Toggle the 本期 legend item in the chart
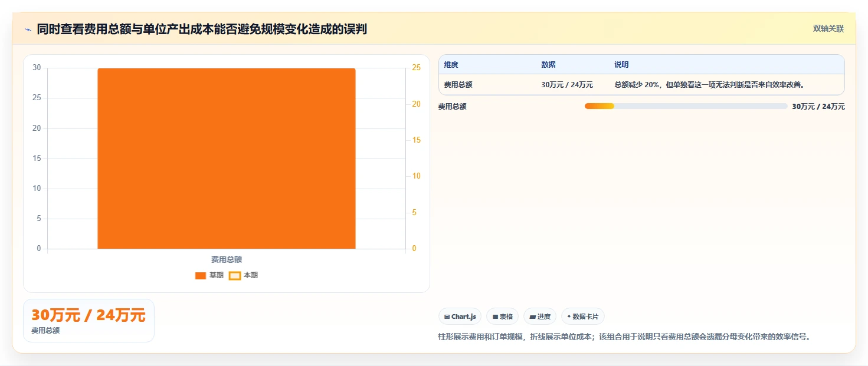The height and width of the screenshot is (366, 868). pos(243,275)
